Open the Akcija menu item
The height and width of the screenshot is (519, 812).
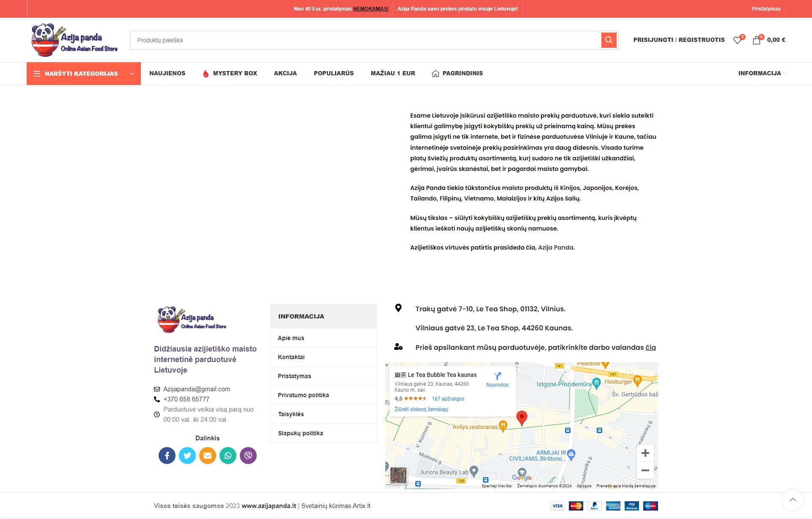285,73
